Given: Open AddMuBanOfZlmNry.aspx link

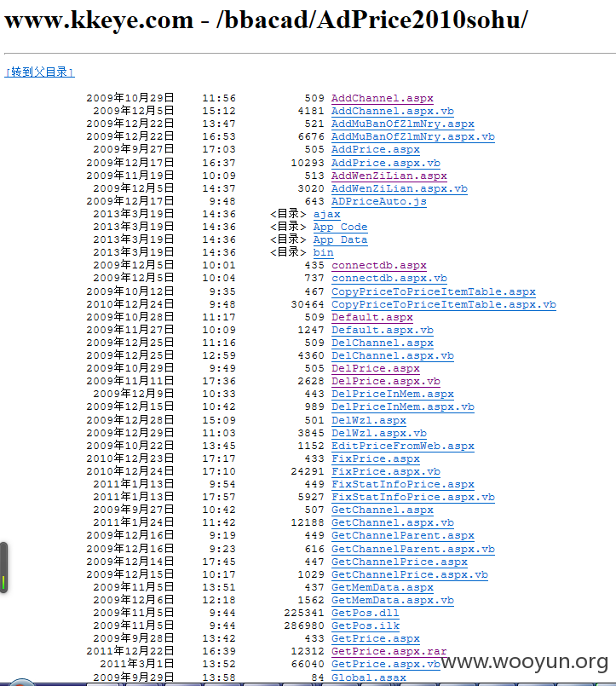Looking at the screenshot, I should pos(403,124).
